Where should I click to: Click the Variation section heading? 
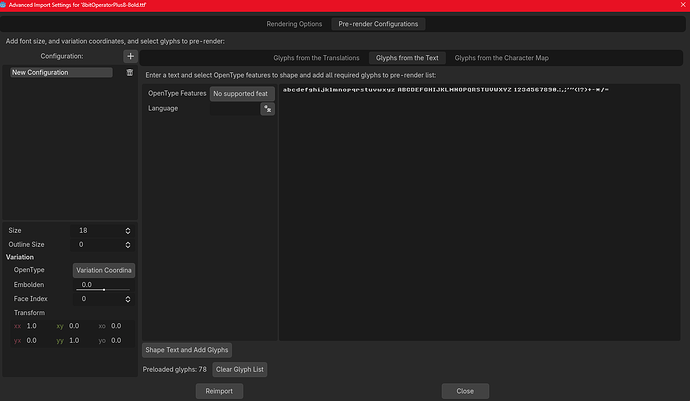coord(20,257)
